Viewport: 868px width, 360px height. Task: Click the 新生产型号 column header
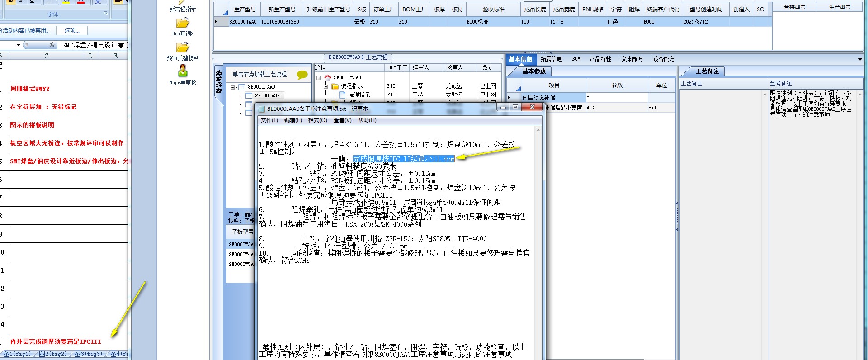pyautogui.click(x=282, y=9)
